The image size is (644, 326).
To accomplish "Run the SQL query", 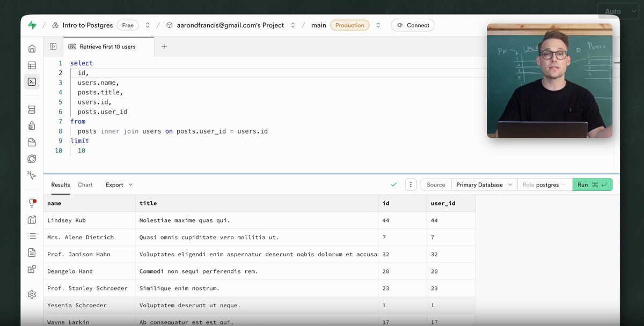I will [592, 184].
